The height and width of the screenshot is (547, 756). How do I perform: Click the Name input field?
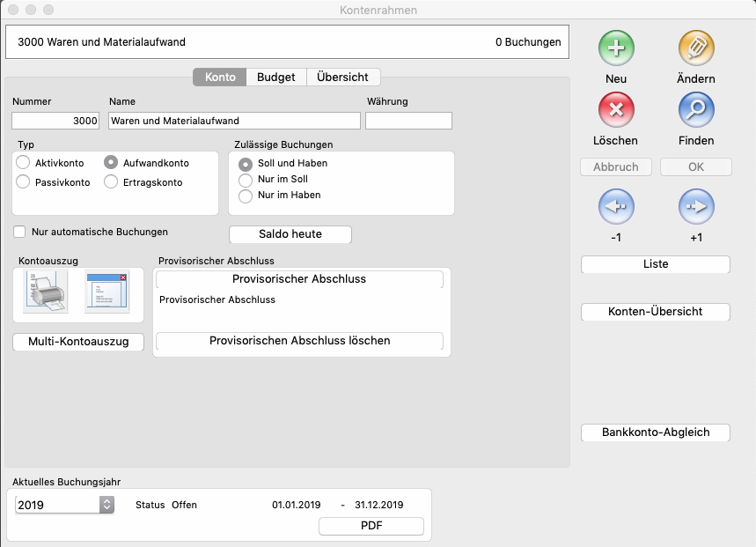point(234,121)
